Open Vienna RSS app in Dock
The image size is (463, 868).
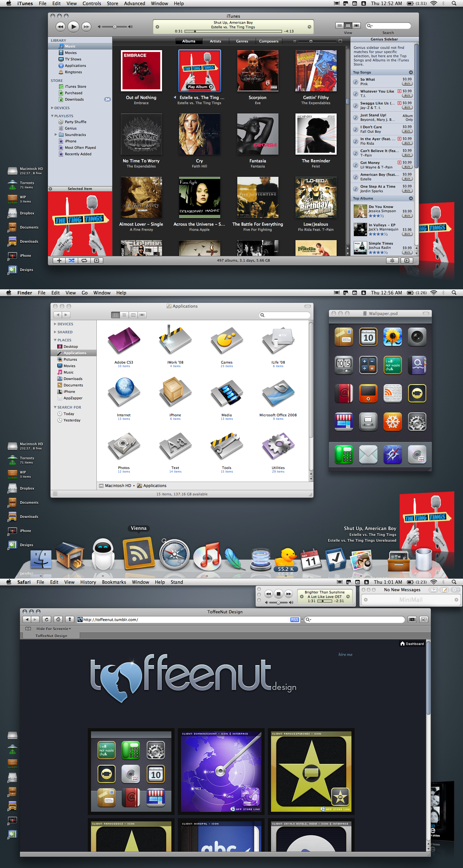(138, 554)
